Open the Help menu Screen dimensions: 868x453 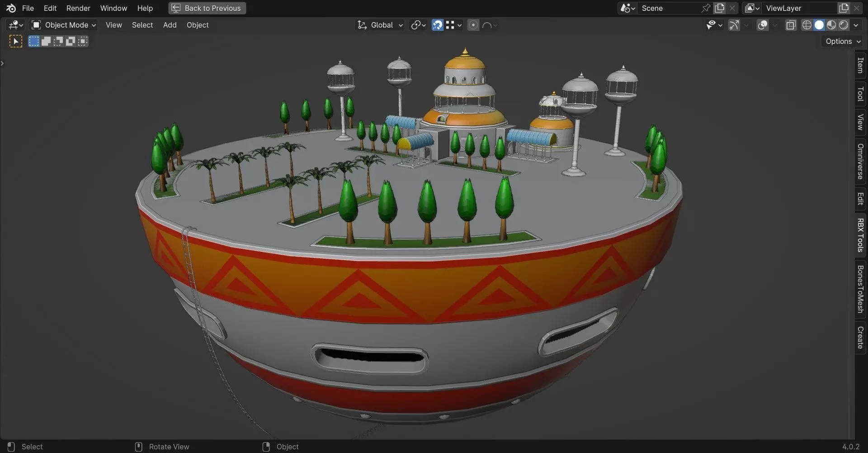[x=145, y=8]
